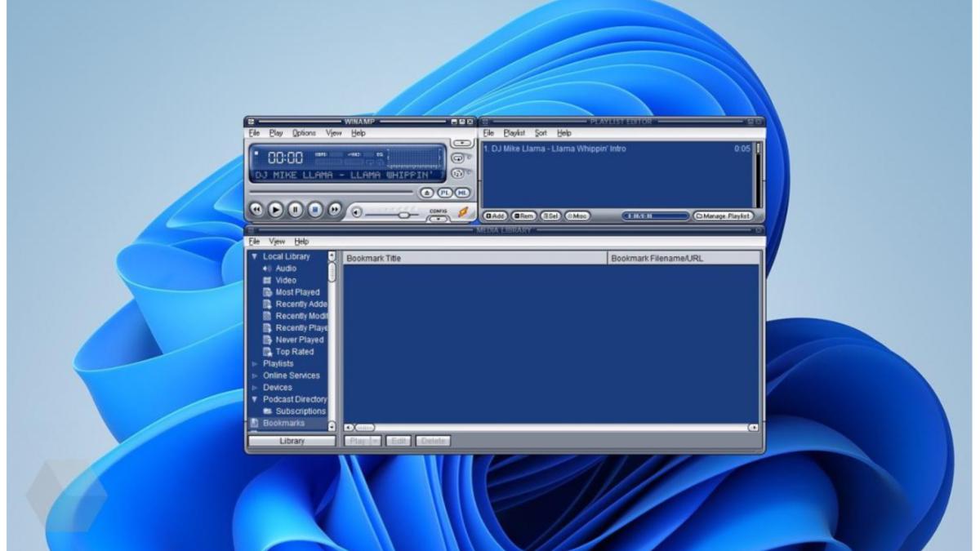Toggle the PL playlist editor button

tap(445, 193)
